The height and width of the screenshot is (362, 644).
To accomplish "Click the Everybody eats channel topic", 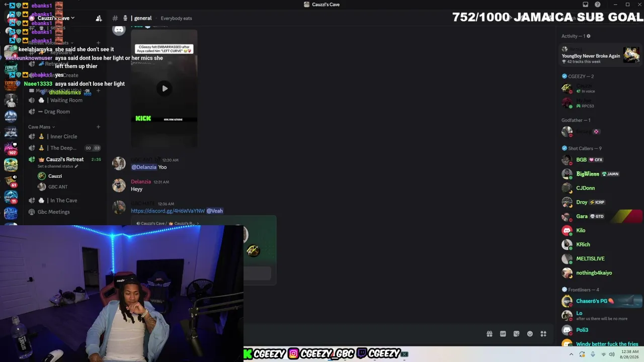I will point(176,19).
